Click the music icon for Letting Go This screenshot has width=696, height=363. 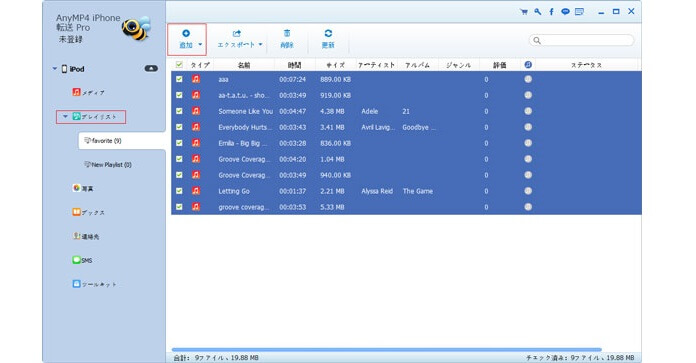(x=196, y=191)
